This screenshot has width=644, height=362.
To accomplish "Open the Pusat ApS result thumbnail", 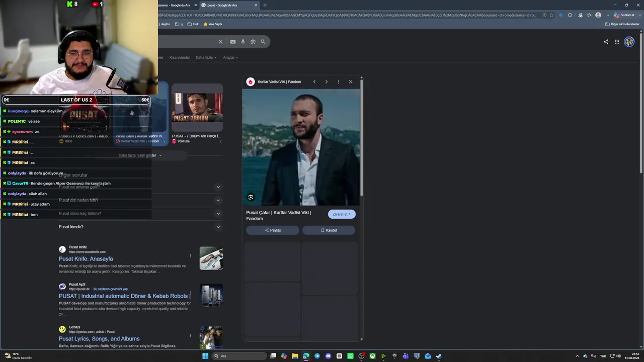I will [211, 296].
